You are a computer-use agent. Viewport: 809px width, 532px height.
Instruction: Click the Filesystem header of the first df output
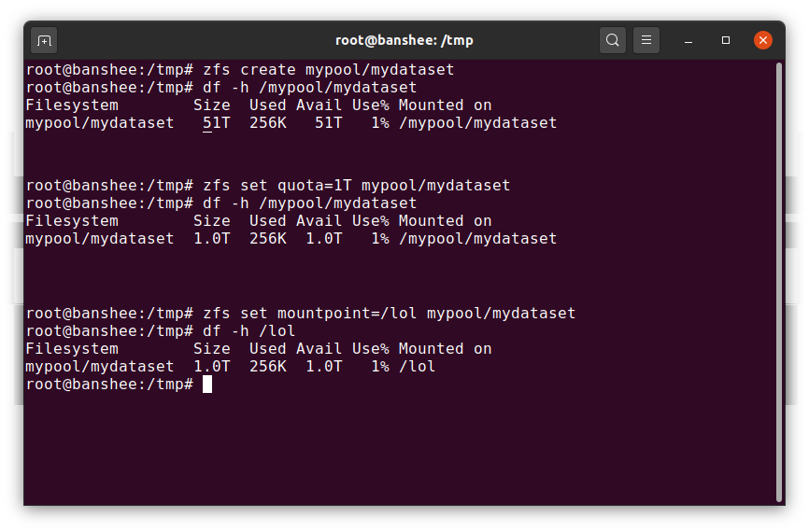[71, 105]
